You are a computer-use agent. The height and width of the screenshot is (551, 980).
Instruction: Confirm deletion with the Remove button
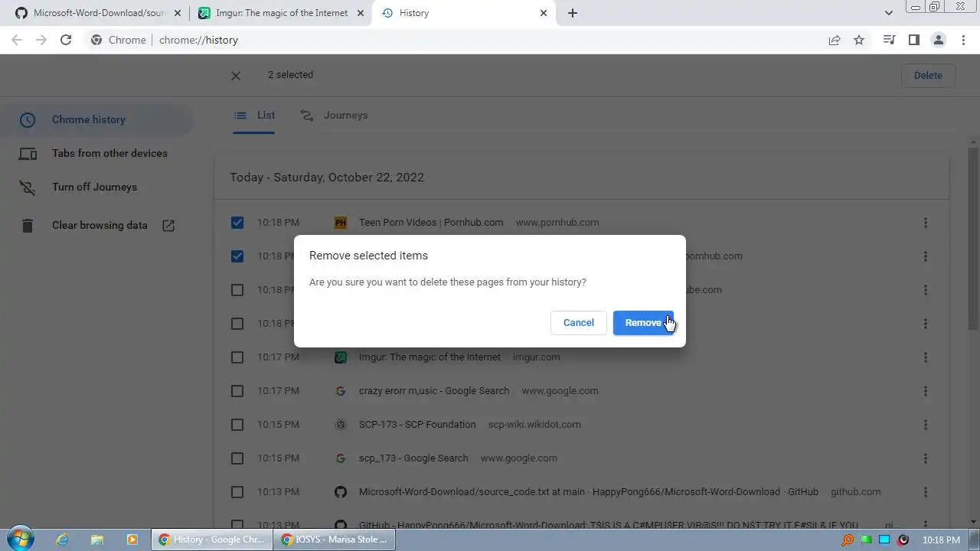pos(643,323)
